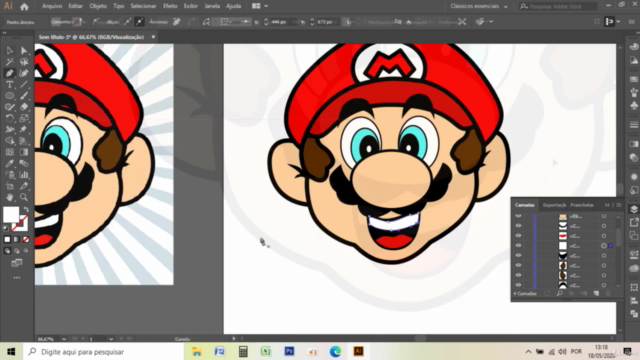This screenshot has height=360, width=640.
Task: Open Microsoft Edge from the taskbar
Action: 335,351
